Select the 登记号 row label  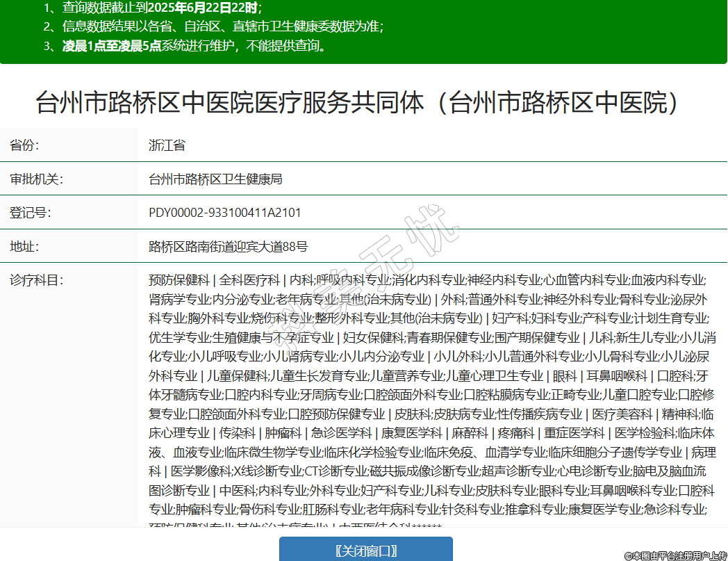(x=31, y=212)
